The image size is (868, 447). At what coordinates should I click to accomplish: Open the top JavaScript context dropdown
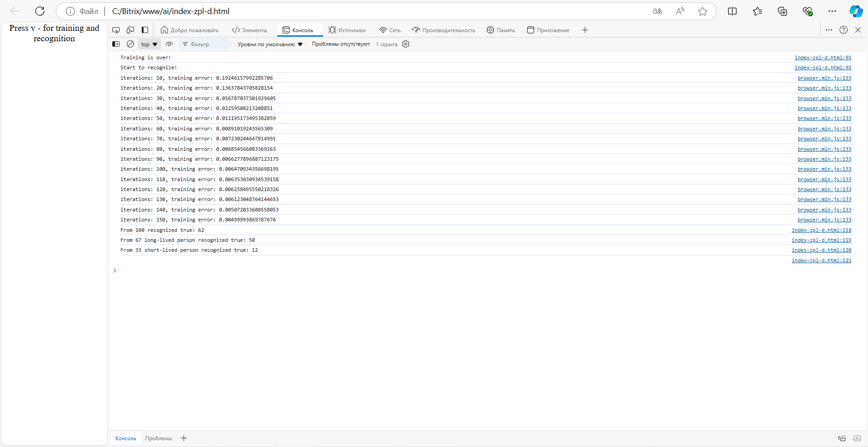[x=149, y=44]
